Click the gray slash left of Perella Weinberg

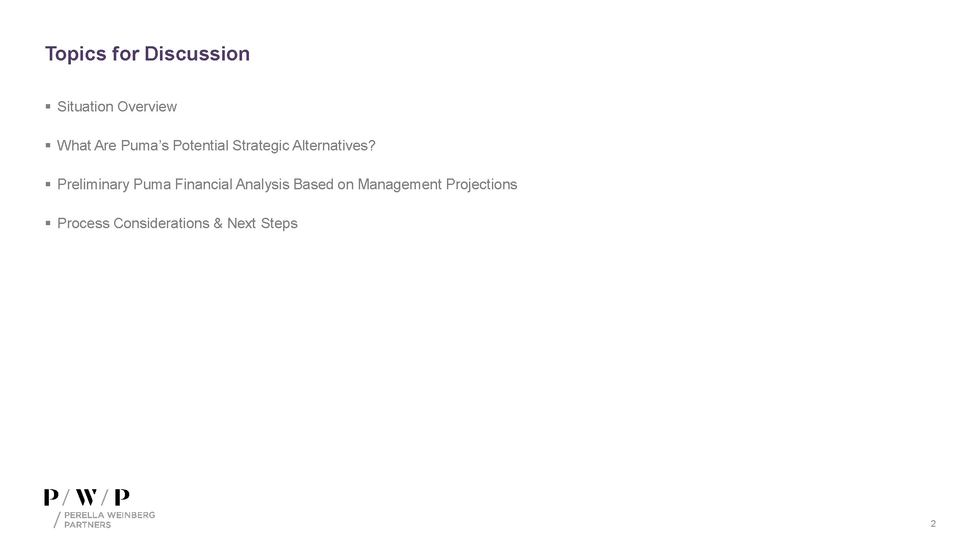coord(57,520)
